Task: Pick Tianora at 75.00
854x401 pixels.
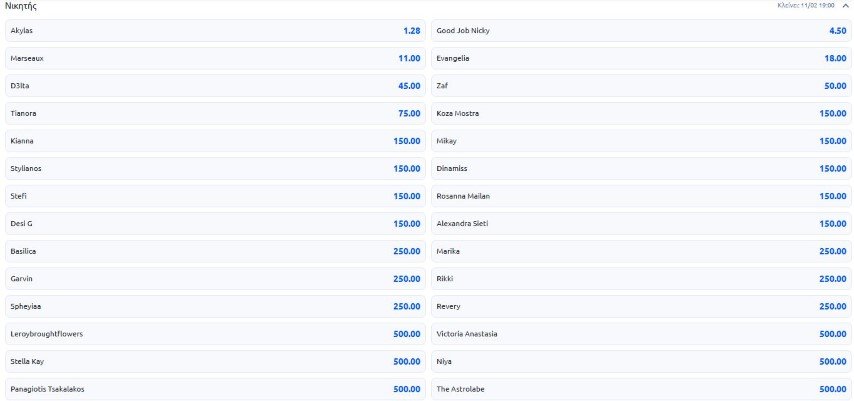Action: [x=215, y=114]
